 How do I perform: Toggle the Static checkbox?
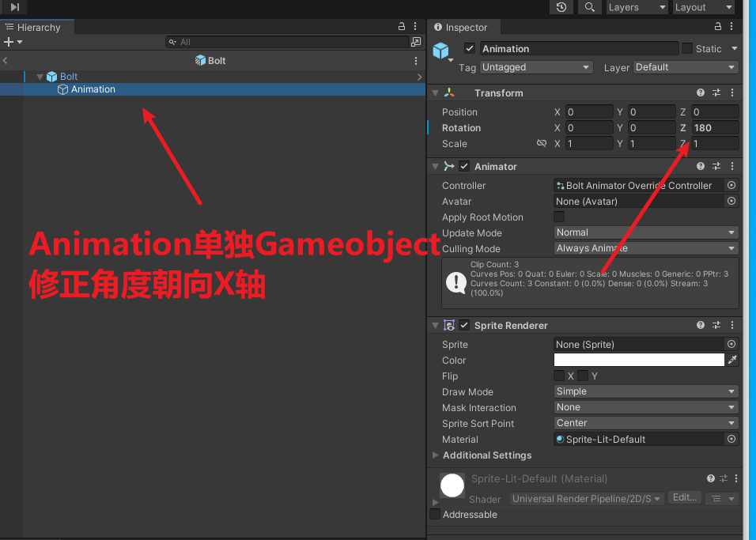[x=687, y=48]
